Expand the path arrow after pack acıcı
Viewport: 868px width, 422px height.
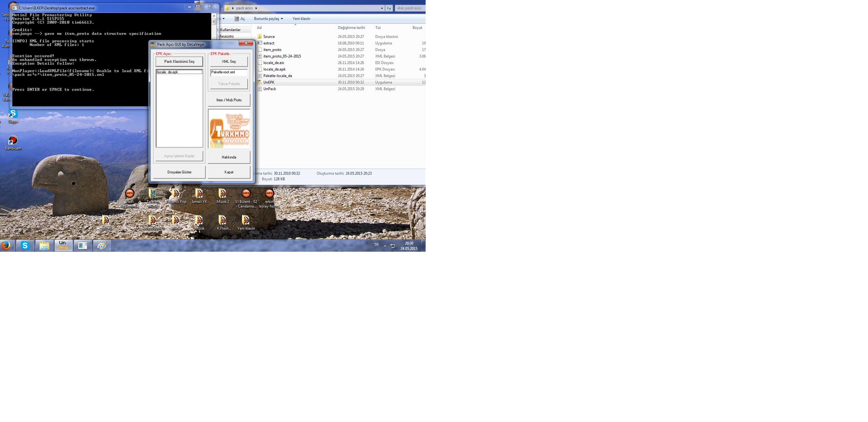coord(256,8)
